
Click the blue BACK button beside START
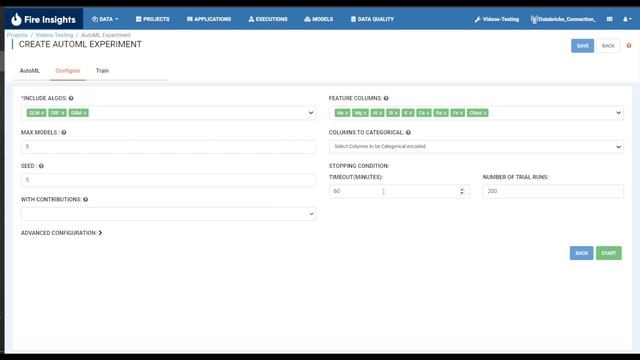pyautogui.click(x=582, y=253)
